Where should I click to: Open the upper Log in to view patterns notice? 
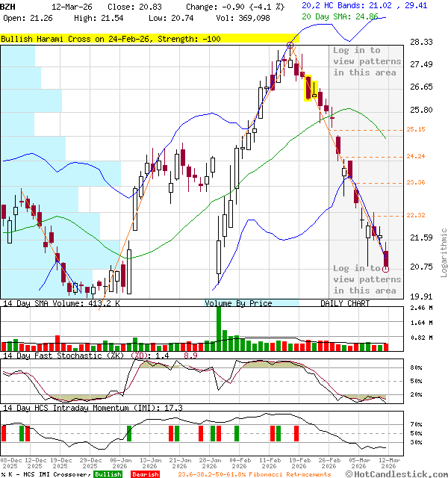tap(367, 61)
